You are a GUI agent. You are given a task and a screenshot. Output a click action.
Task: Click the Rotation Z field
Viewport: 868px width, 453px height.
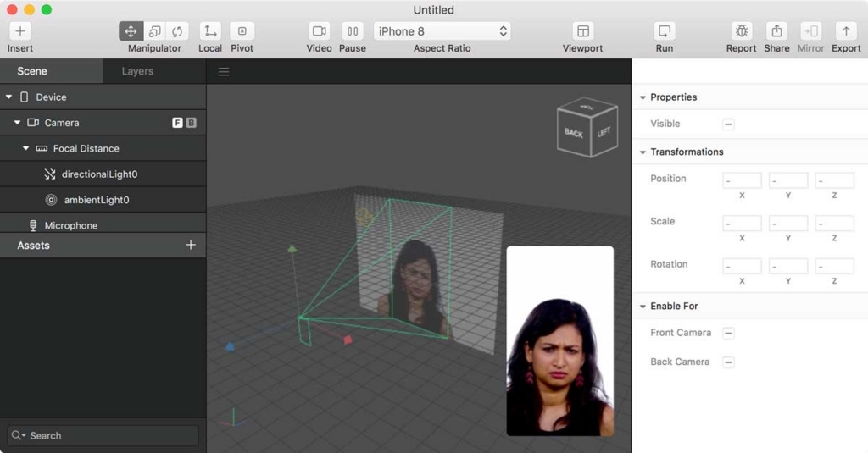tap(834, 266)
